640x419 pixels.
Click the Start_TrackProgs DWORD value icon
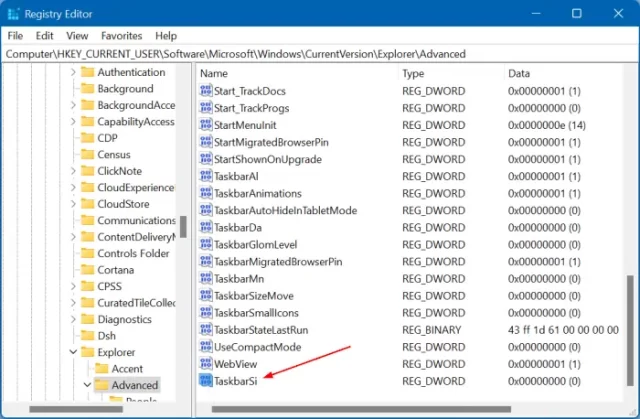[206, 108]
